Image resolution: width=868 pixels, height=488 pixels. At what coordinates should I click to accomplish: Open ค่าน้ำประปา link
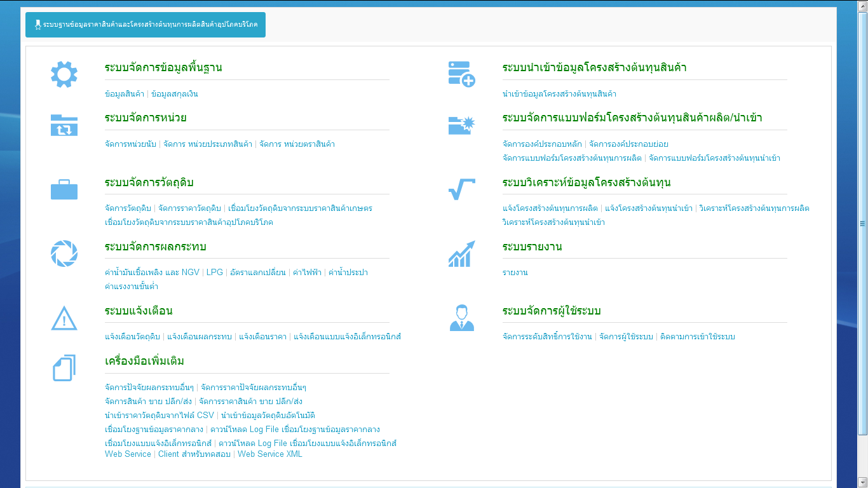point(348,273)
